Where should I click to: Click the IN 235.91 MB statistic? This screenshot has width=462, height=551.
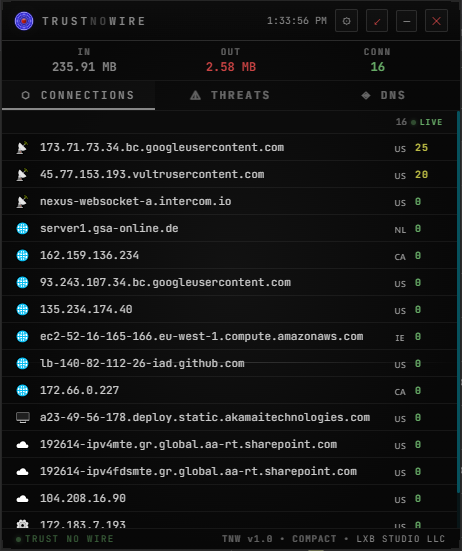[84, 60]
